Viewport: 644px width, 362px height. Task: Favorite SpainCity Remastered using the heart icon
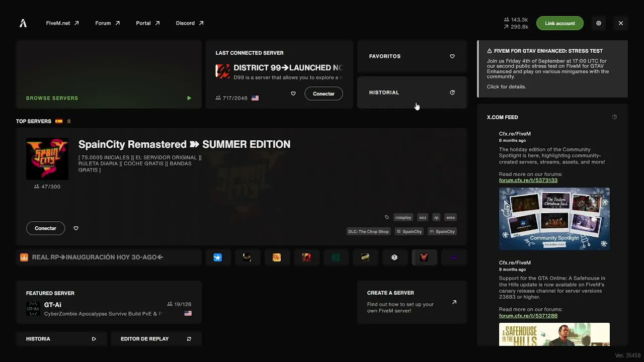76,228
